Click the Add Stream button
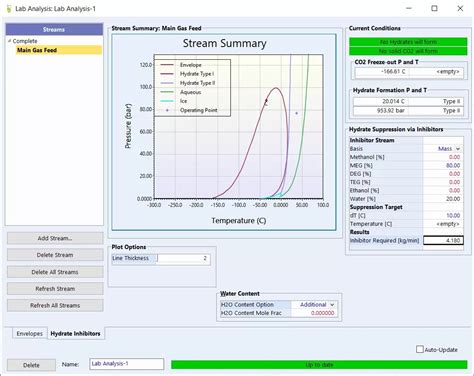The height and width of the screenshot is (376, 474). point(55,238)
